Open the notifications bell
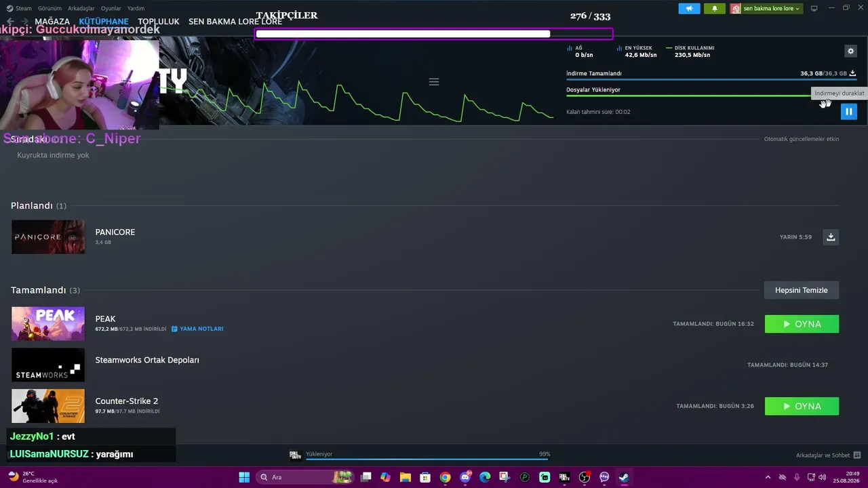Viewport: 868px width, 488px height. (x=714, y=9)
